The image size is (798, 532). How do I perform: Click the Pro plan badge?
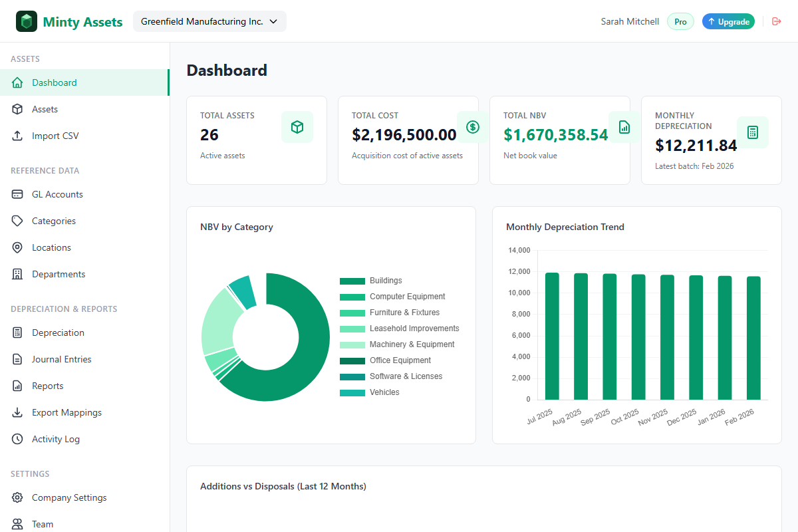click(x=680, y=21)
